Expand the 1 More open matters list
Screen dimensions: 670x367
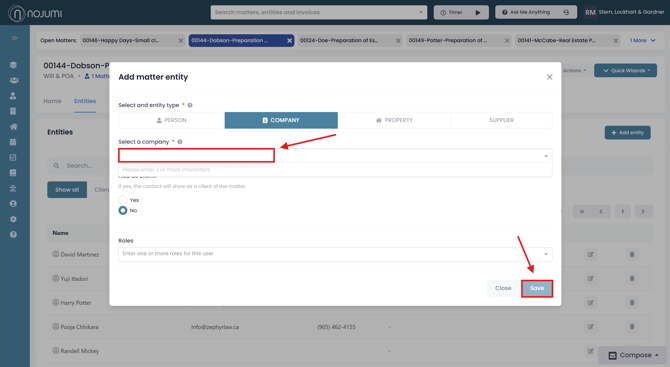[x=643, y=41]
